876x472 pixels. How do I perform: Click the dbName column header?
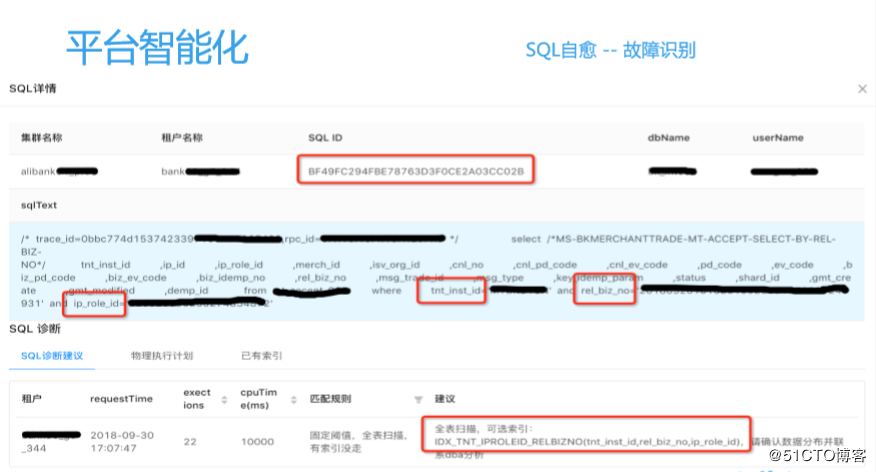(x=669, y=137)
